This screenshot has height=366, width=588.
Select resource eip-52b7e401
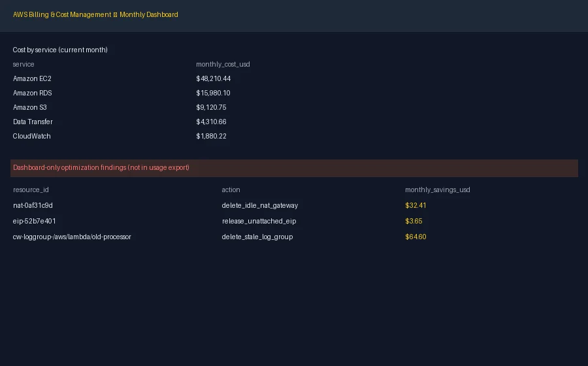34,222
